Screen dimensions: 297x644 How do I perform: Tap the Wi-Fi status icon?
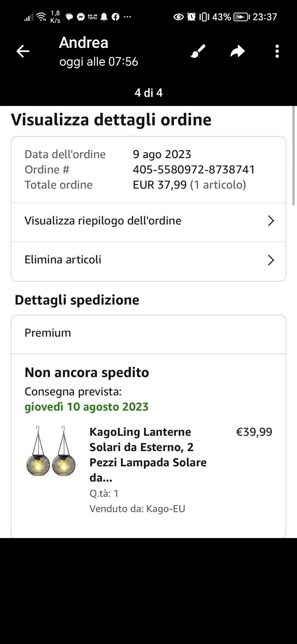click(x=42, y=17)
